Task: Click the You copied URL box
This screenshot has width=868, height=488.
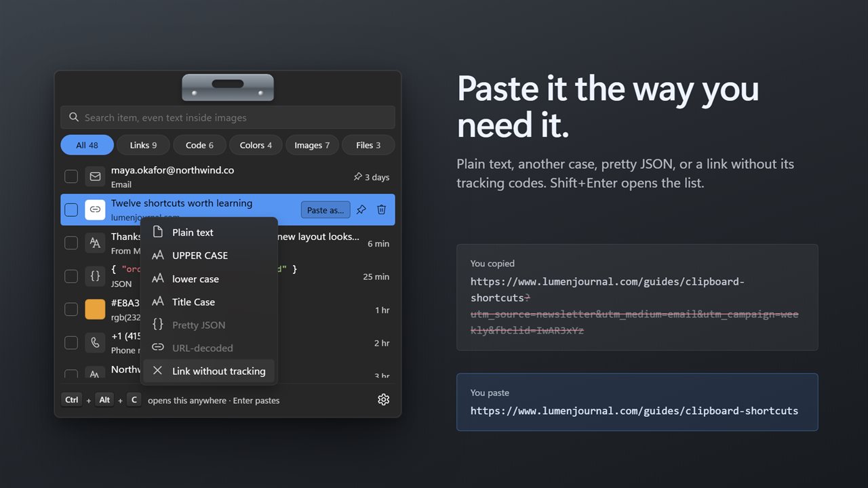Action: (x=637, y=298)
